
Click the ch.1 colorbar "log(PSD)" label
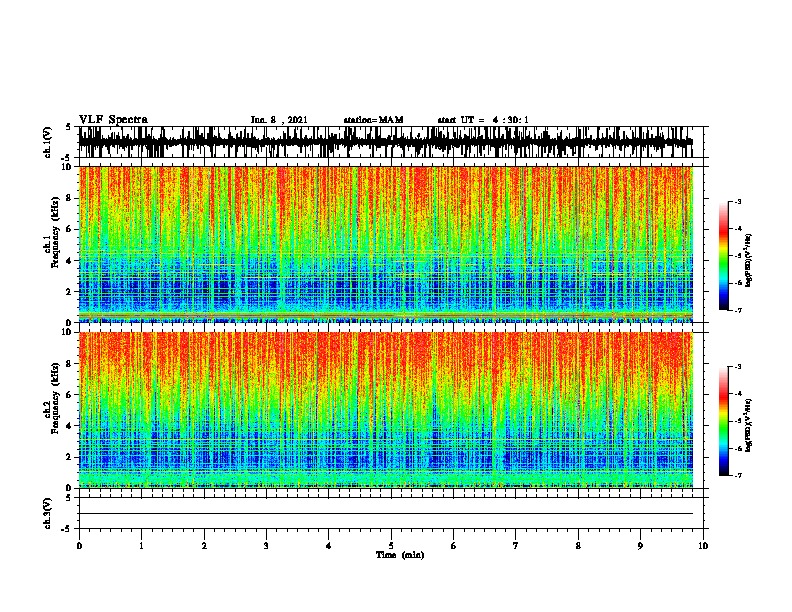coord(749,260)
